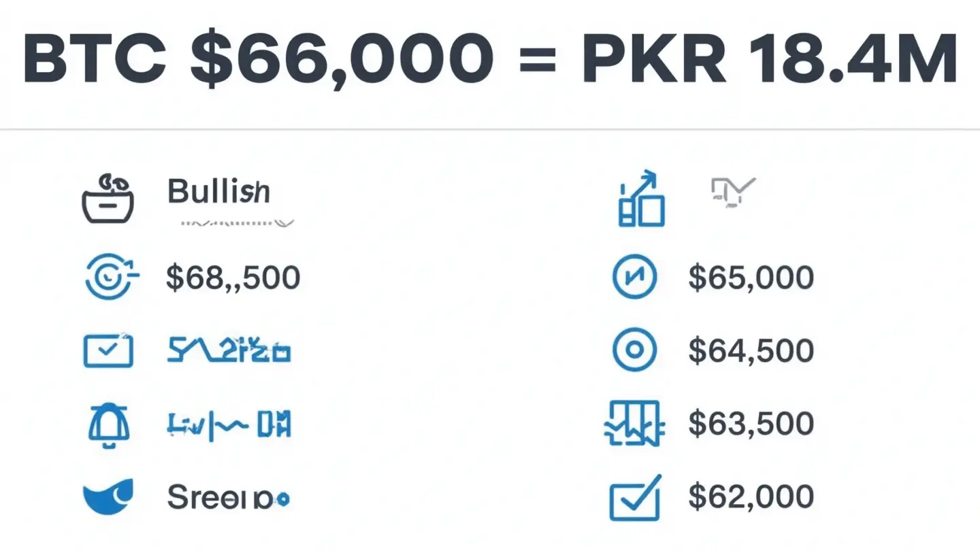Toggle the checkbox icon beside $62,000
The height and width of the screenshot is (551, 980).
[x=635, y=497]
